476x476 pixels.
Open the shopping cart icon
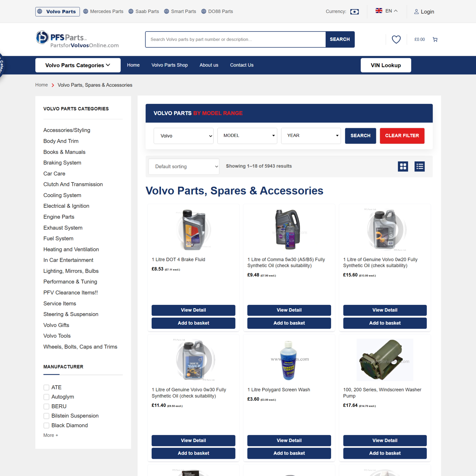point(435,39)
